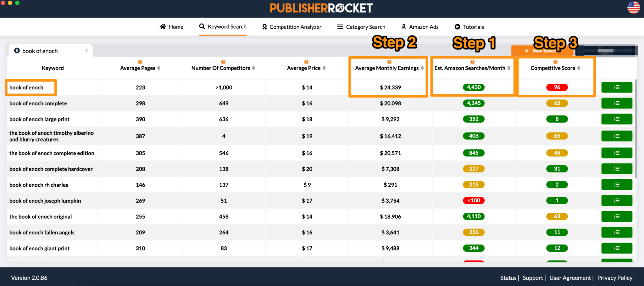644x286 pixels.
Task: Click the help icon above Competitive Score
Action: click(555, 62)
